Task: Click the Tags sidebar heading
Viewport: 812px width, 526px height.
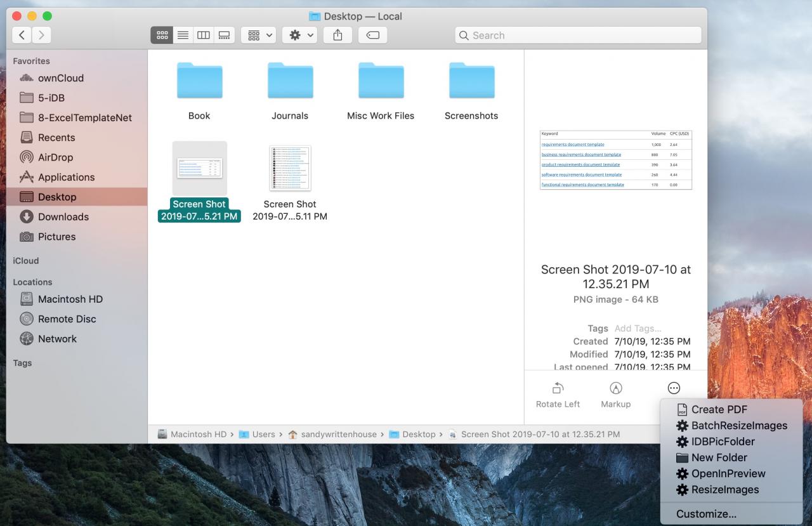Action: tap(22, 363)
